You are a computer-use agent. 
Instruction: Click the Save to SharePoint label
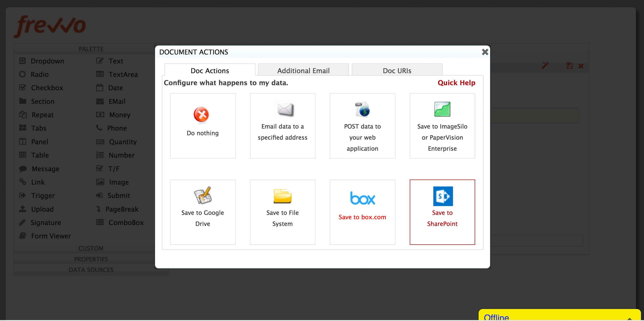point(442,218)
